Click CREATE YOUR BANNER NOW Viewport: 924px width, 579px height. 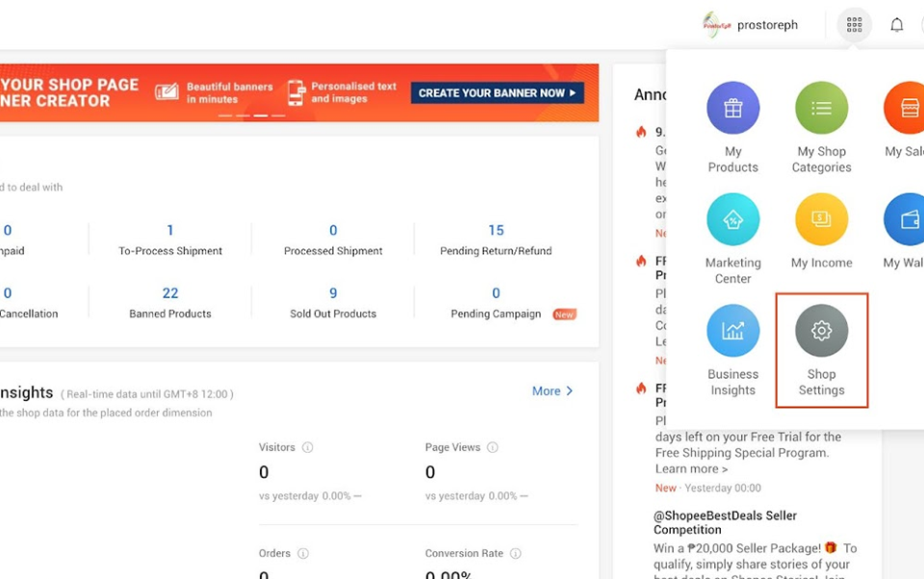[497, 92]
